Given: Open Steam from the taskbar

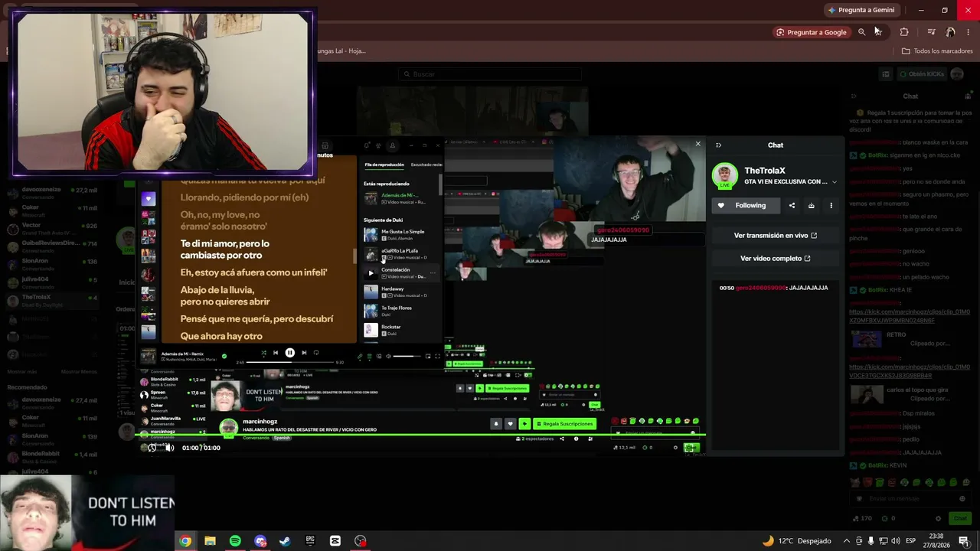Looking at the screenshot, I should point(285,541).
